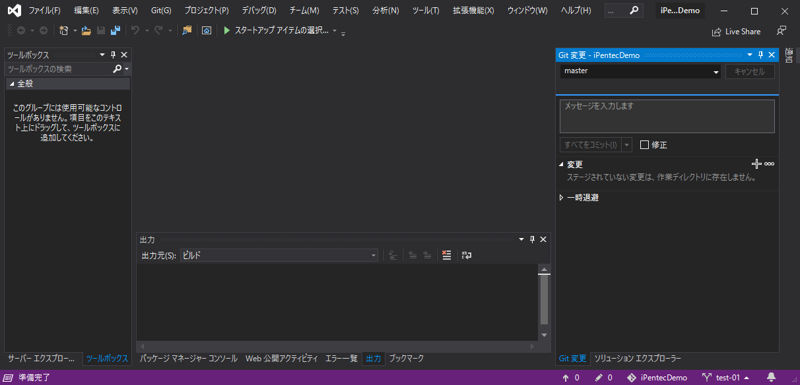The width and height of the screenshot is (800, 385).
Task: Close the Output panel
Action: [543, 240]
